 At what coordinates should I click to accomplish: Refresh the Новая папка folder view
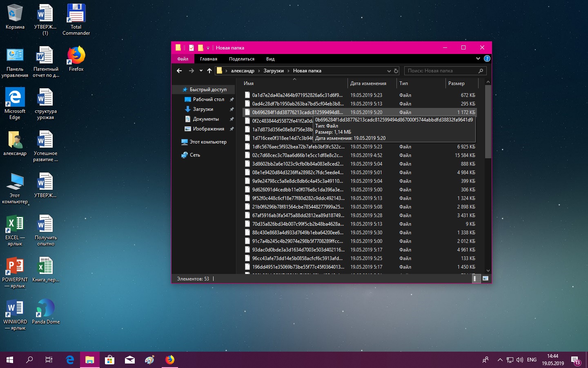tap(396, 71)
